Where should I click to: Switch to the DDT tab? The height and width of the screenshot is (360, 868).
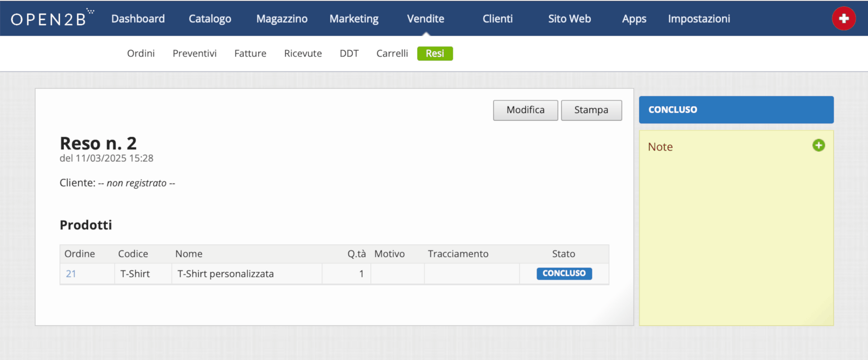tap(349, 53)
